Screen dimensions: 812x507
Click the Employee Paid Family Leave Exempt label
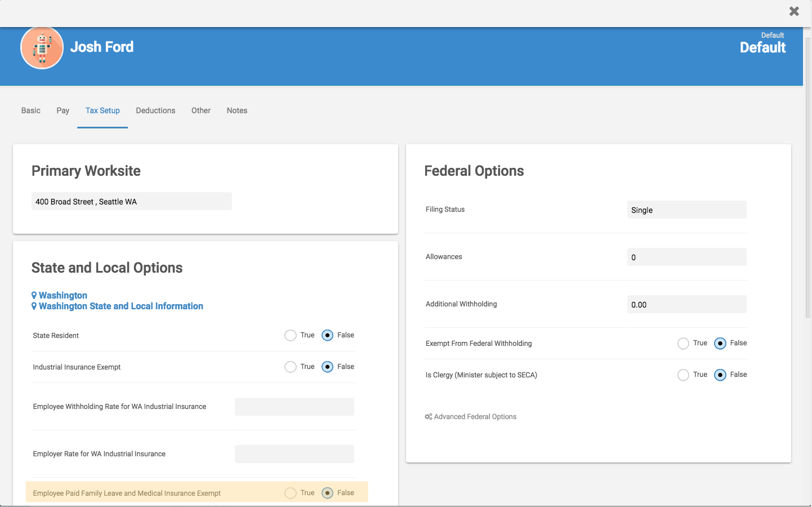(127, 493)
